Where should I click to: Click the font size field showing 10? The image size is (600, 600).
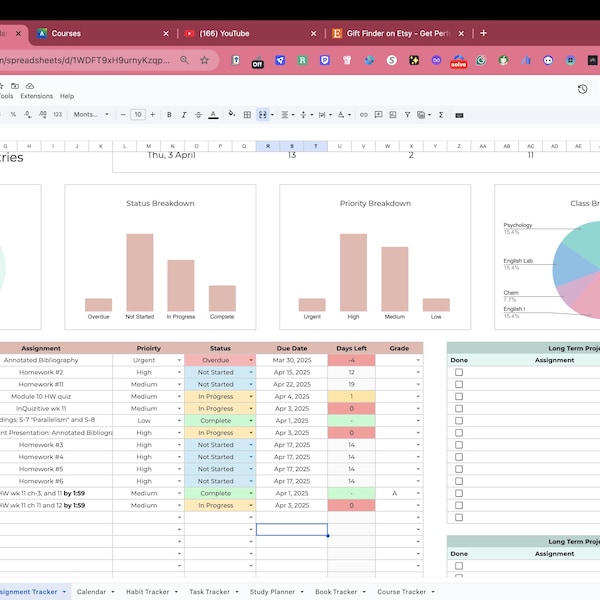[138, 115]
